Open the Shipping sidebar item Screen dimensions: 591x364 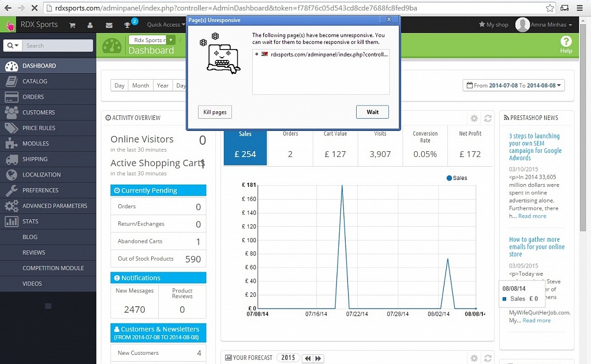click(48, 159)
